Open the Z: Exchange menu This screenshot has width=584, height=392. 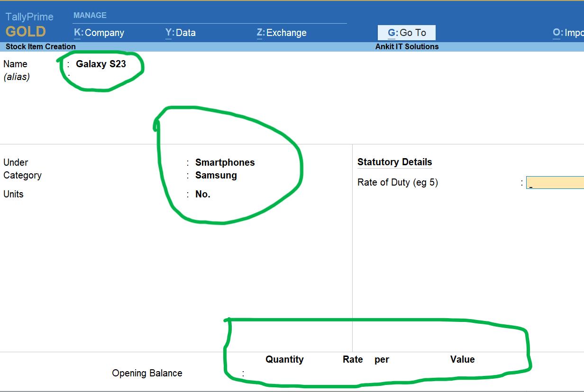282,33
